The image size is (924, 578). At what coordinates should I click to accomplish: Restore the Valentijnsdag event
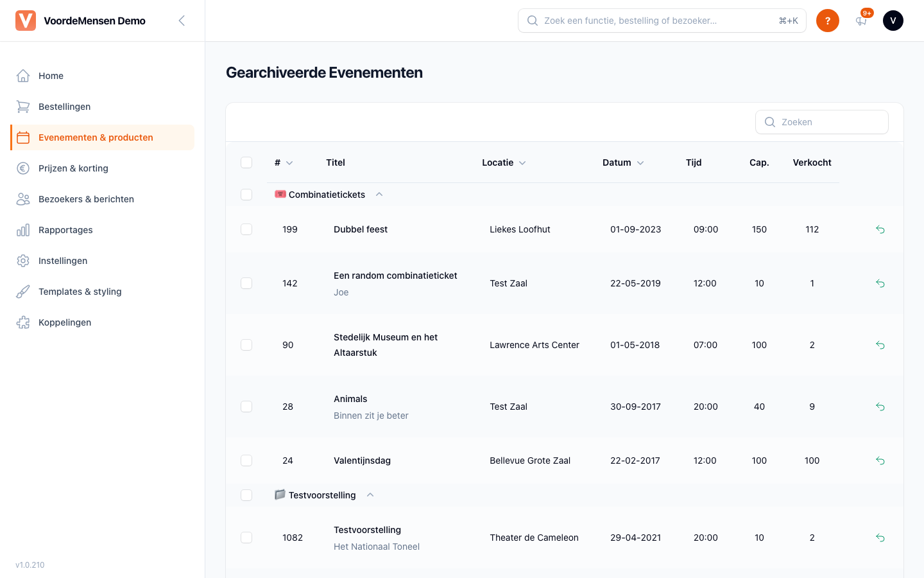click(x=880, y=460)
